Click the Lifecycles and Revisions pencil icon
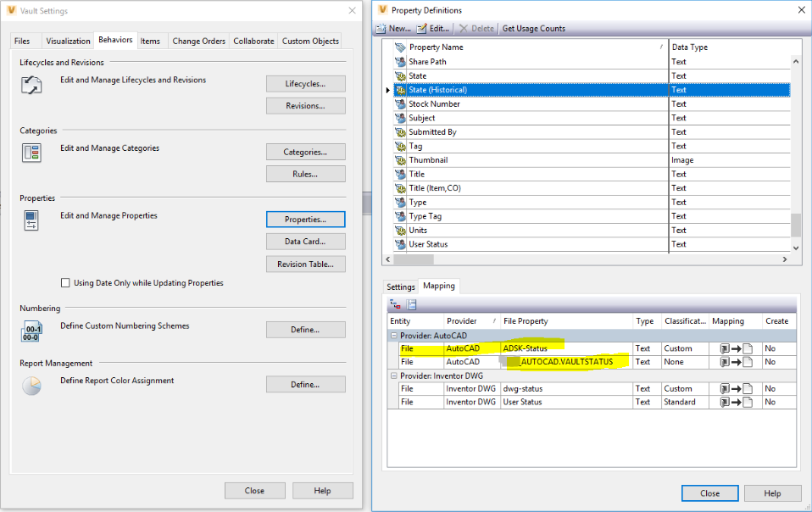Image resolution: width=812 pixels, height=512 pixels. click(31, 84)
